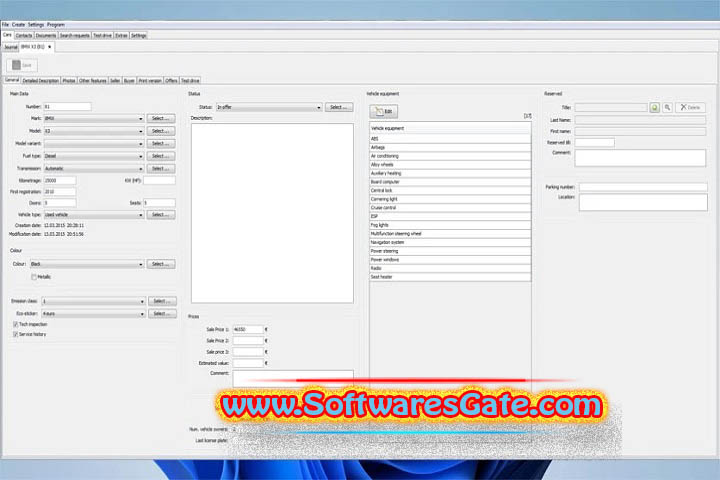
Task: Select the Cruise control equipment row
Action: click(450, 208)
